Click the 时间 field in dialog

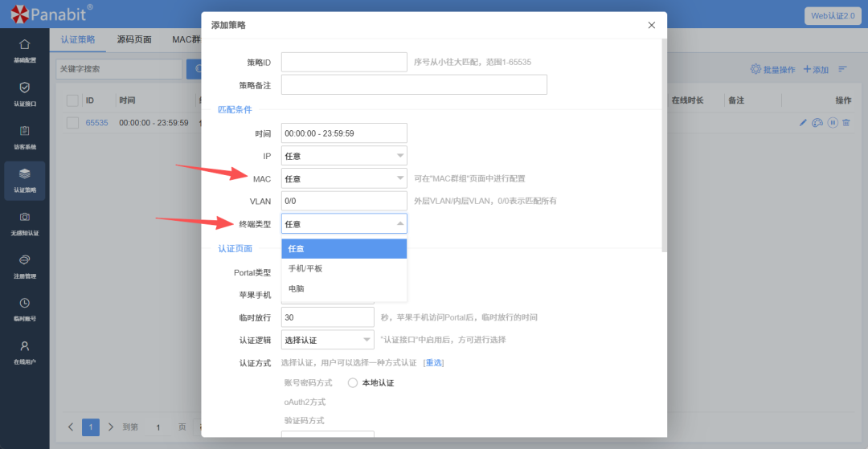tap(344, 133)
